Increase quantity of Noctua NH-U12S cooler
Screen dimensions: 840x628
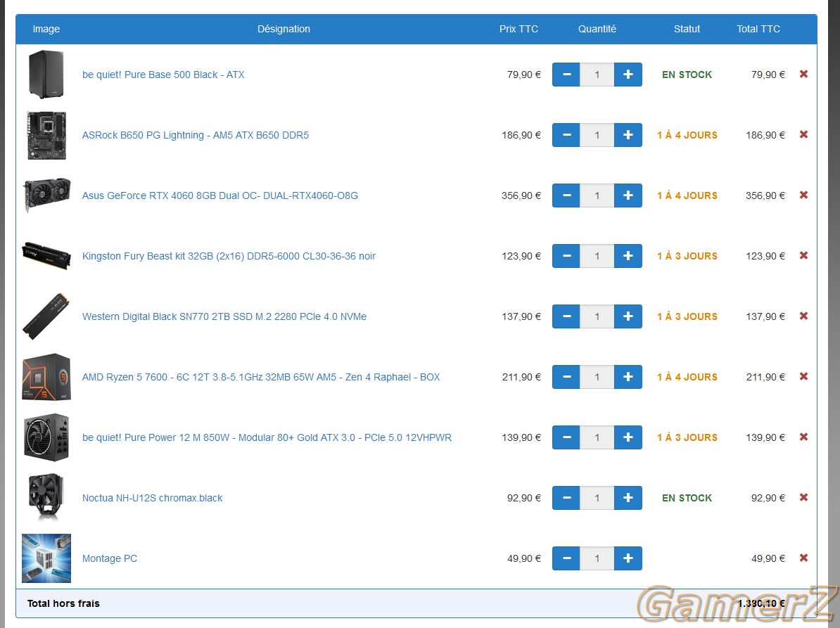pos(628,498)
